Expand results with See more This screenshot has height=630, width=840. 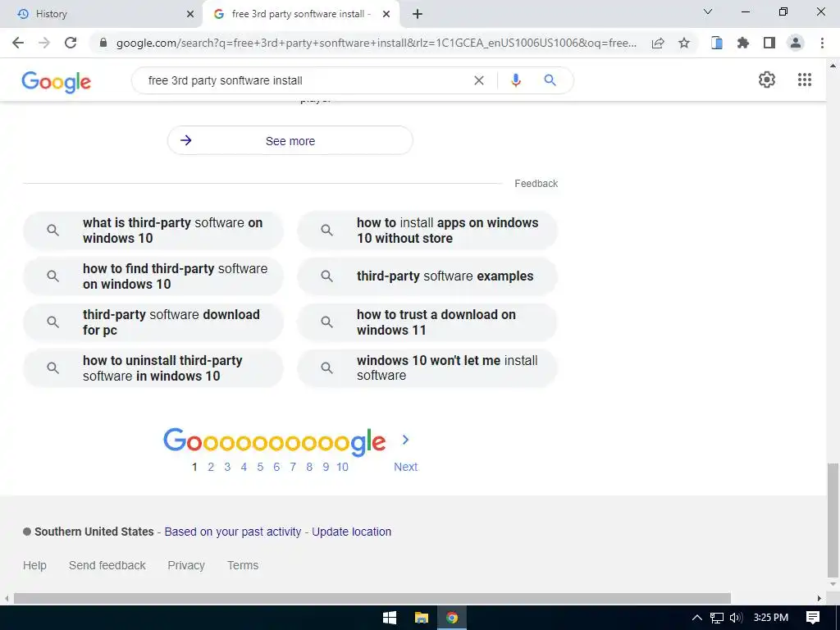click(x=290, y=140)
